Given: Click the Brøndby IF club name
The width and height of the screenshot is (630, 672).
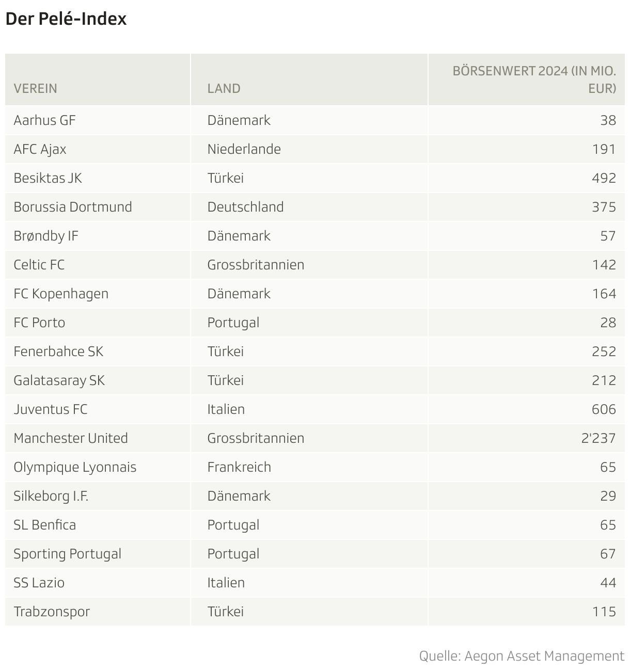Looking at the screenshot, I should [46, 236].
